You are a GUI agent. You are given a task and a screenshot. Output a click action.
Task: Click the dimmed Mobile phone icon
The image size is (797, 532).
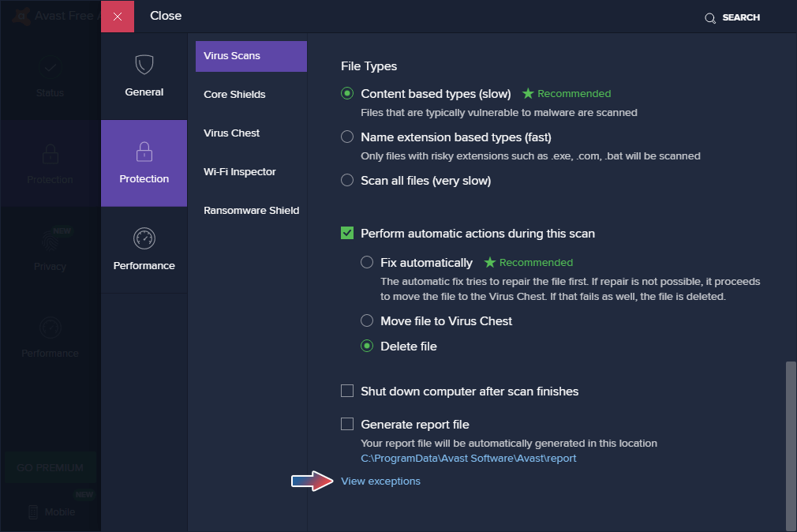click(x=33, y=511)
